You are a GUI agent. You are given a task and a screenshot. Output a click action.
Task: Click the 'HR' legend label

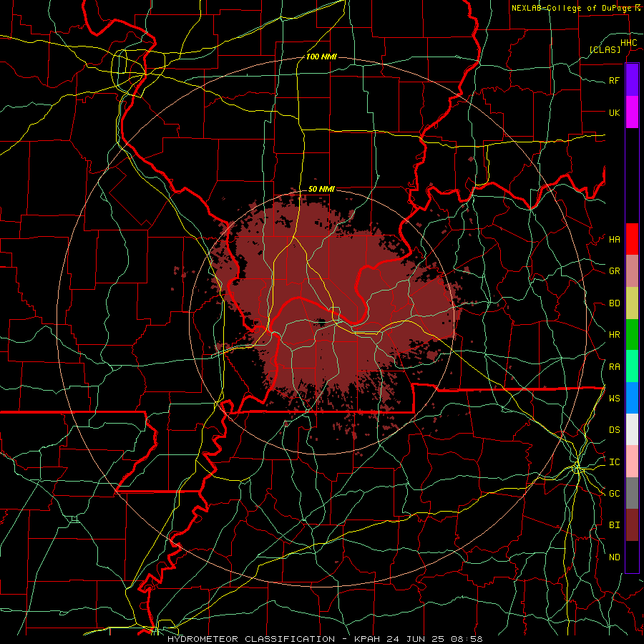(x=615, y=335)
